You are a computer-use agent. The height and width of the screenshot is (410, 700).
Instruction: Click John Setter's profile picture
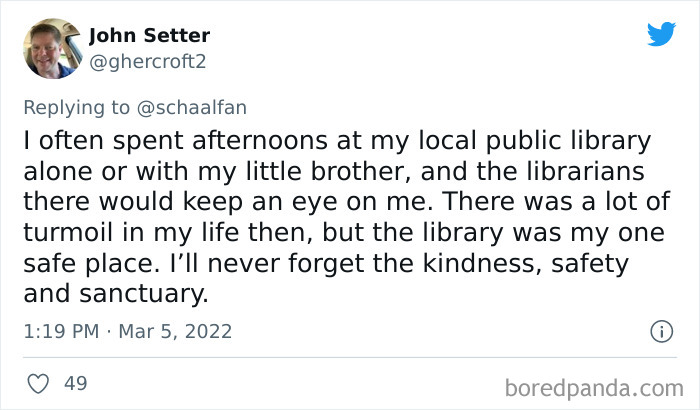coord(50,47)
